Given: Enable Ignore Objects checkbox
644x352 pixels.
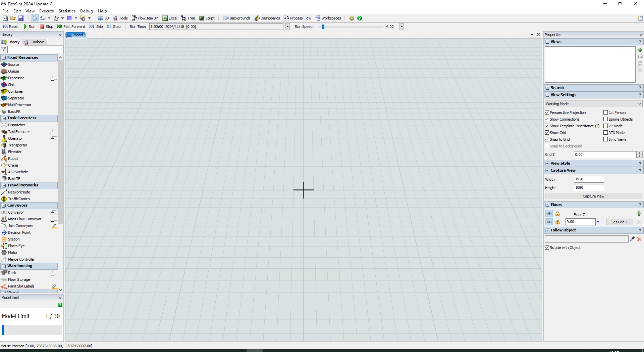Looking at the screenshot, I should point(606,119).
